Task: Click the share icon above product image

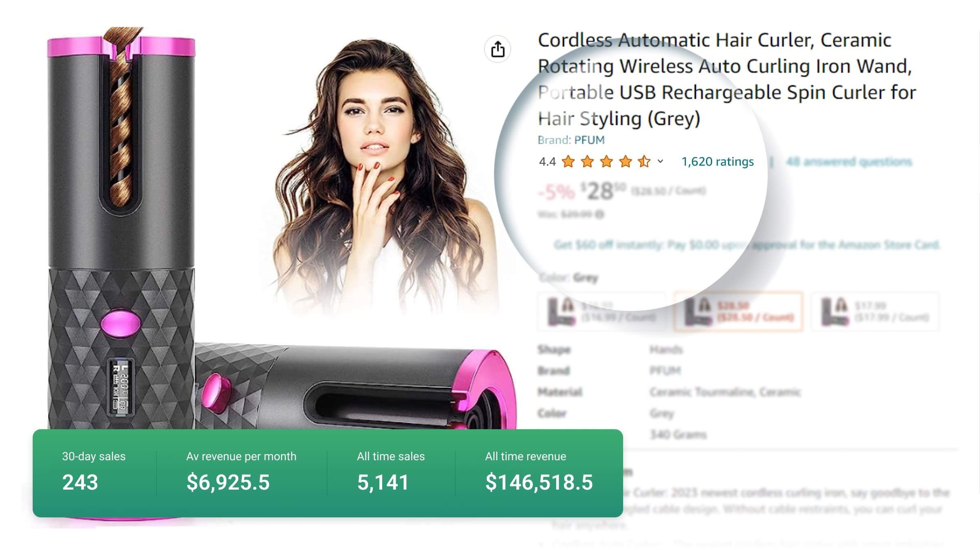Action: [497, 49]
